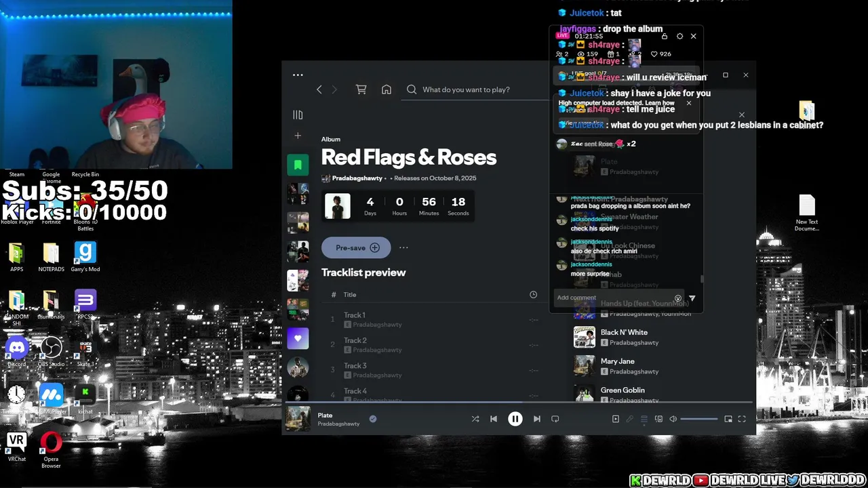Switch Spotify to full screen mode

coord(742,419)
